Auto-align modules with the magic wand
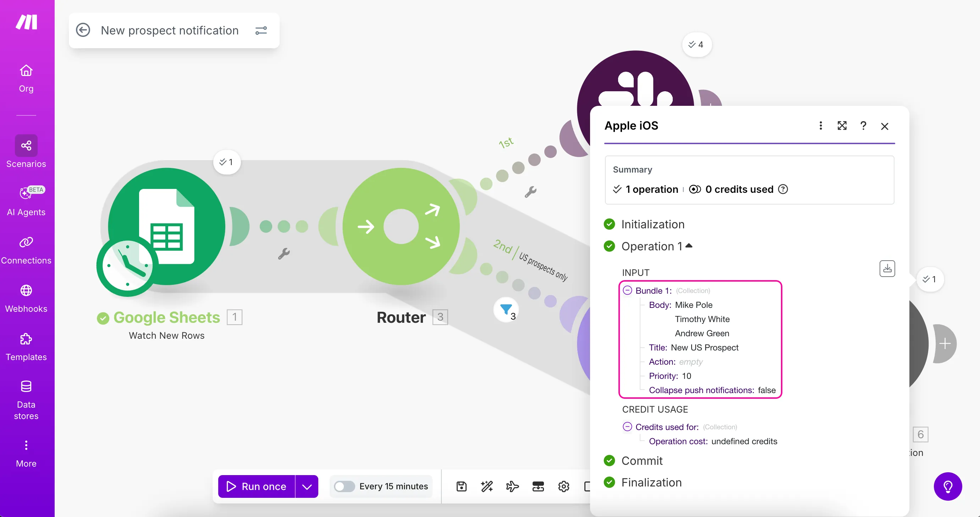This screenshot has width=980, height=517. (x=487, y=486)
